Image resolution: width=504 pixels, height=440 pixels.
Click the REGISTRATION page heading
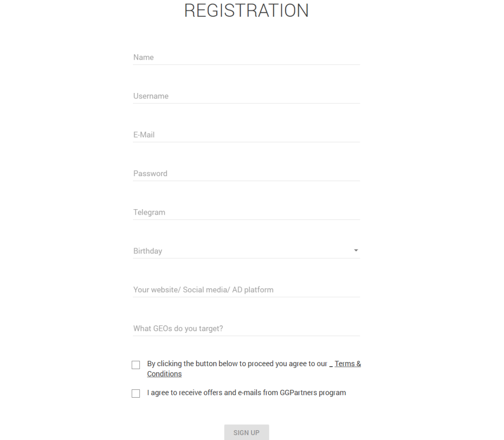click(246, 11)
